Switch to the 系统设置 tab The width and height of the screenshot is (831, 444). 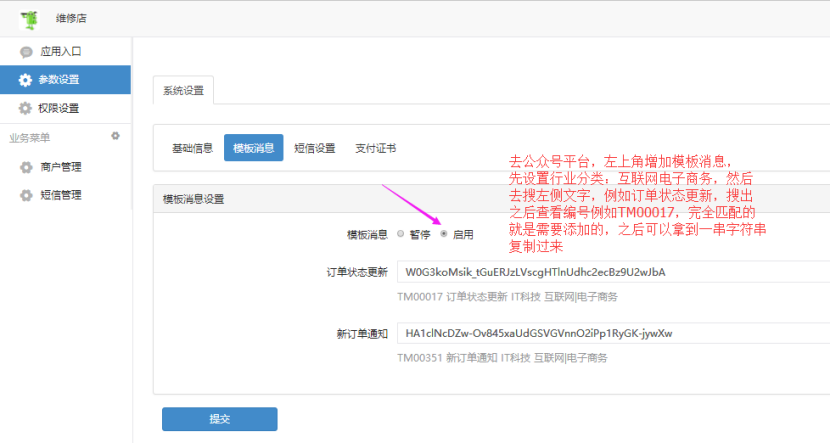click(183, 91)
